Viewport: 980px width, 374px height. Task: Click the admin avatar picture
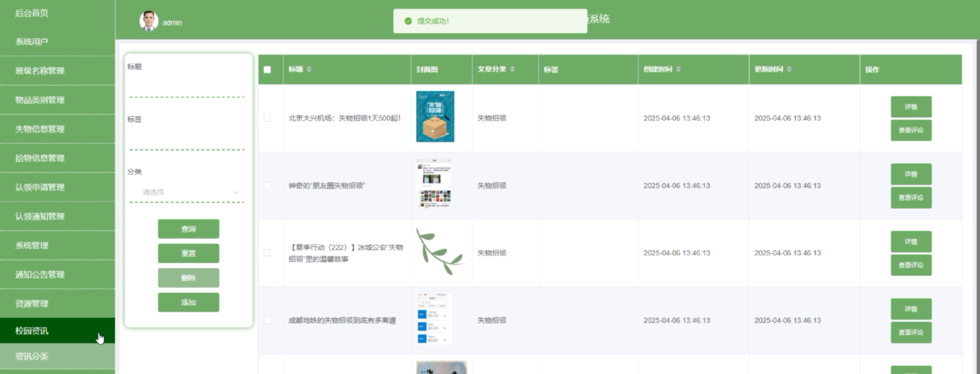[x=149, y=21]
